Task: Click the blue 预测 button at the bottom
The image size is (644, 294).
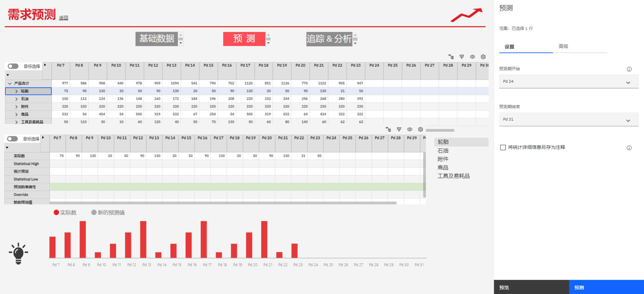Action: [606, 287]
